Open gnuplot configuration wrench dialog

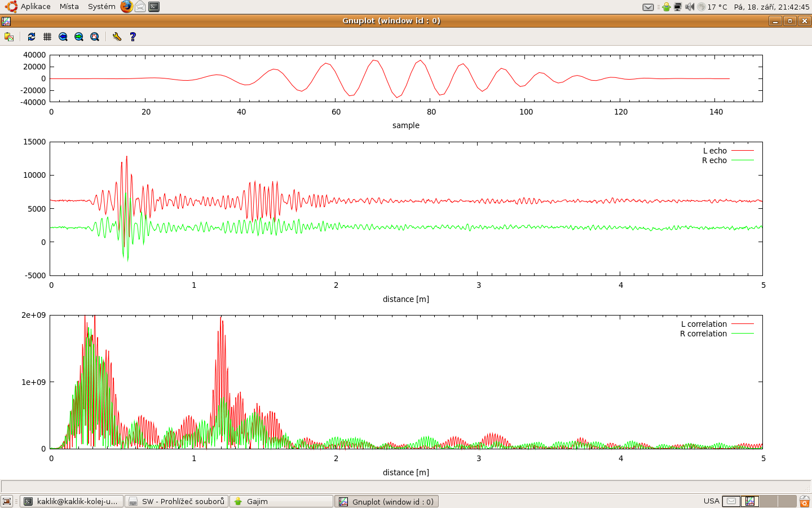[117, 37]
